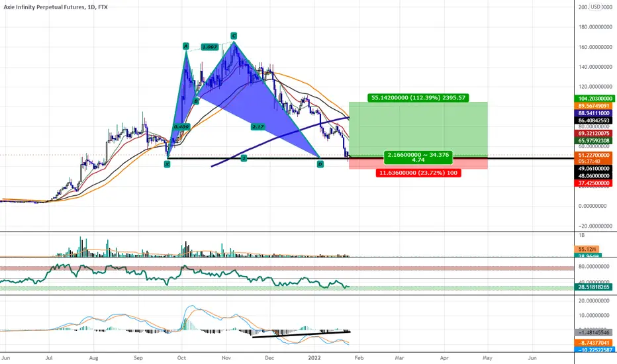Click the 2.16600000 ~ 34.376 risk/reward label
The image size is (617, 364).
tap(418, 157)
